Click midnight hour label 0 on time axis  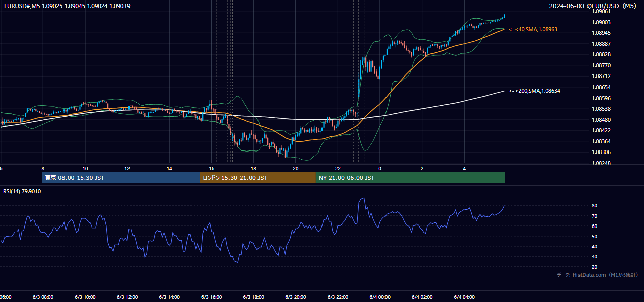coord(380,168)
